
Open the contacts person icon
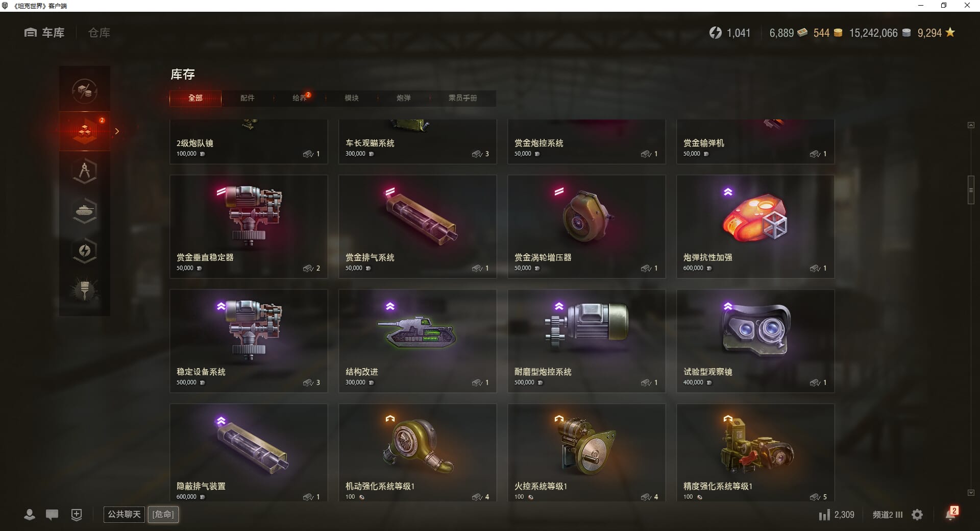click(30, 515)
